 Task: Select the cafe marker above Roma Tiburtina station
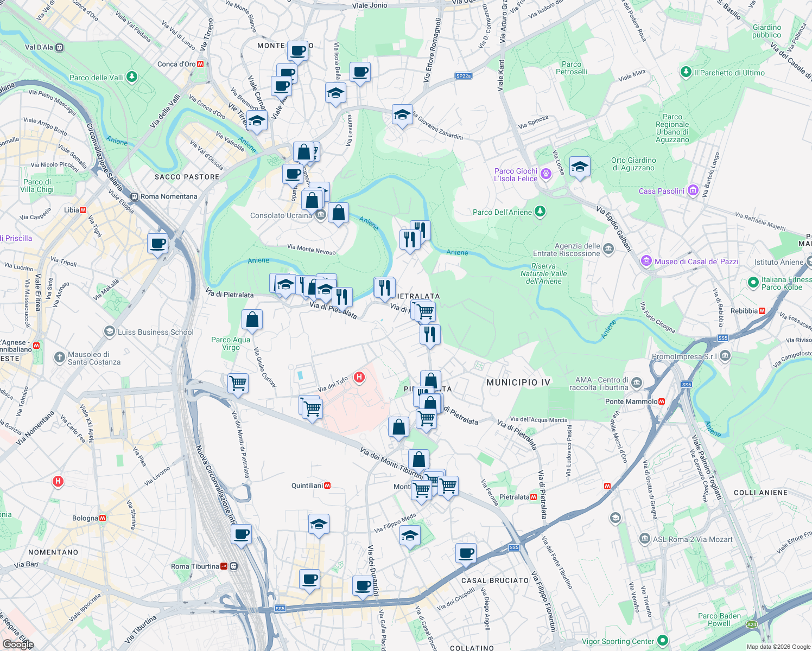pyautogui.click(x=241, y=535)
